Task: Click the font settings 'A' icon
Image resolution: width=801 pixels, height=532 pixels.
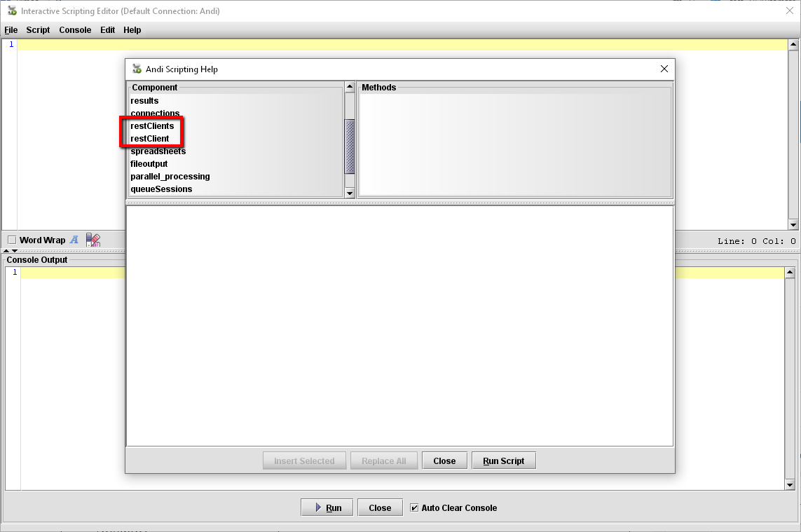Action: coord(74,240)
